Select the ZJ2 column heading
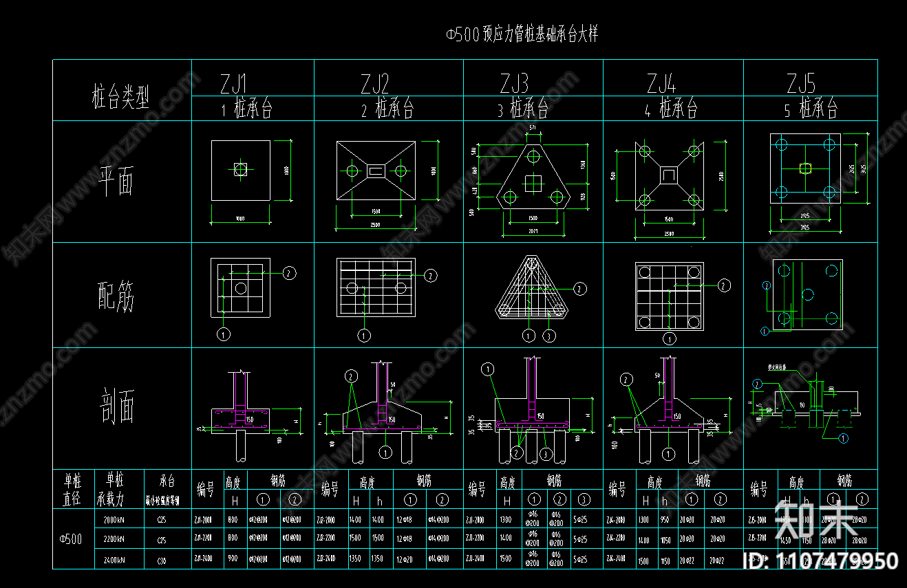 pos(375,85)
